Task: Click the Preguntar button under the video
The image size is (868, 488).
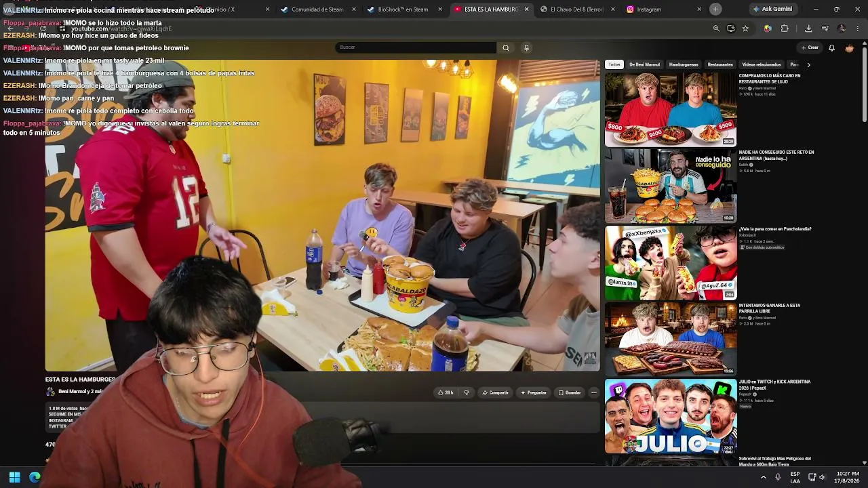Action: [533, 392]
